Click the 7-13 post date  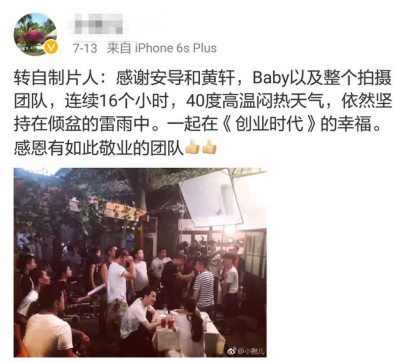[85, 48]
